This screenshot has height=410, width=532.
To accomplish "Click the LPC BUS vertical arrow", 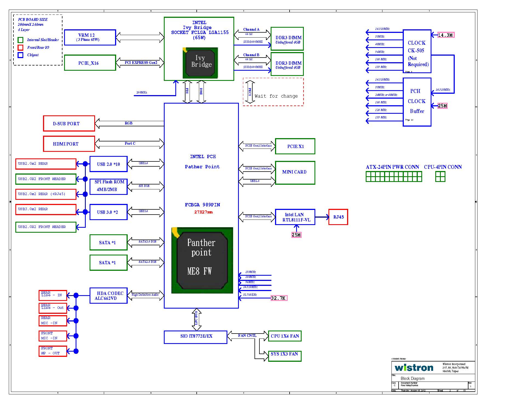I will point(196,319).
